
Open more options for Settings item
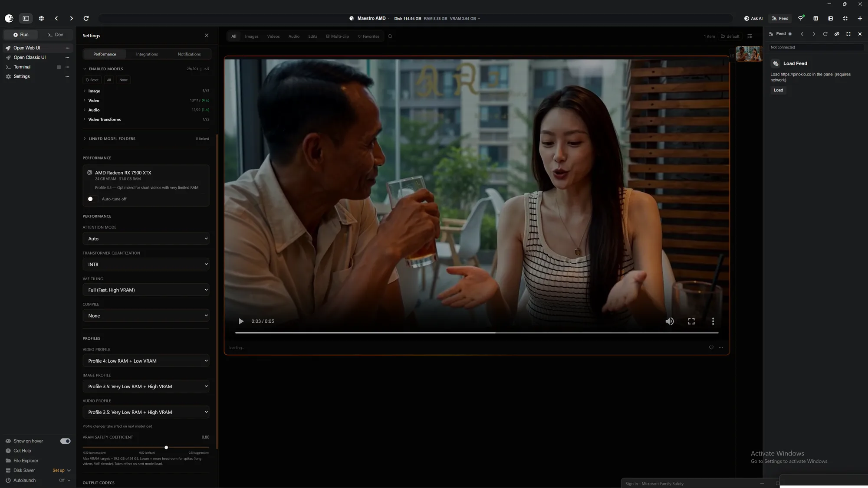tap(67, 76)
